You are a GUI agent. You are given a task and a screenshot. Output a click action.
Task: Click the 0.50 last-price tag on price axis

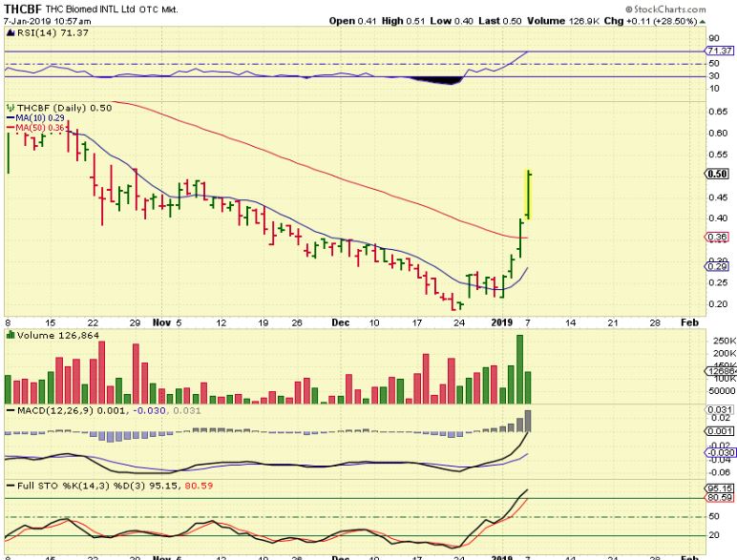coord(717,174)
